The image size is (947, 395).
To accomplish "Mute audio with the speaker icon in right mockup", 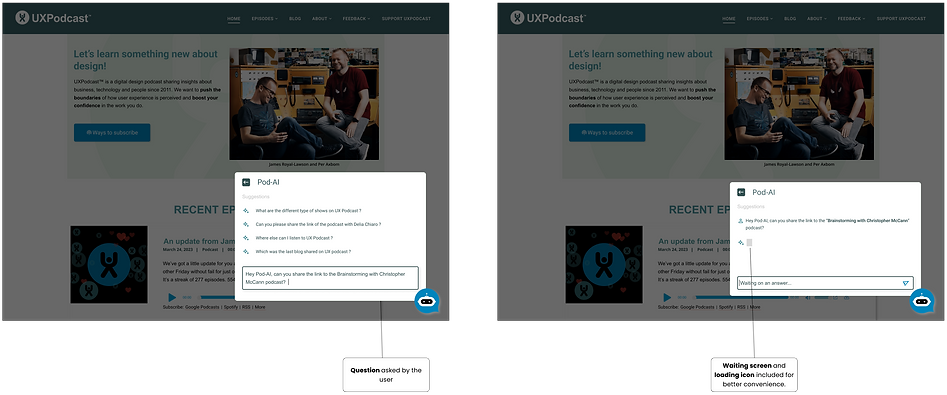I will click(x=808, y=297).
